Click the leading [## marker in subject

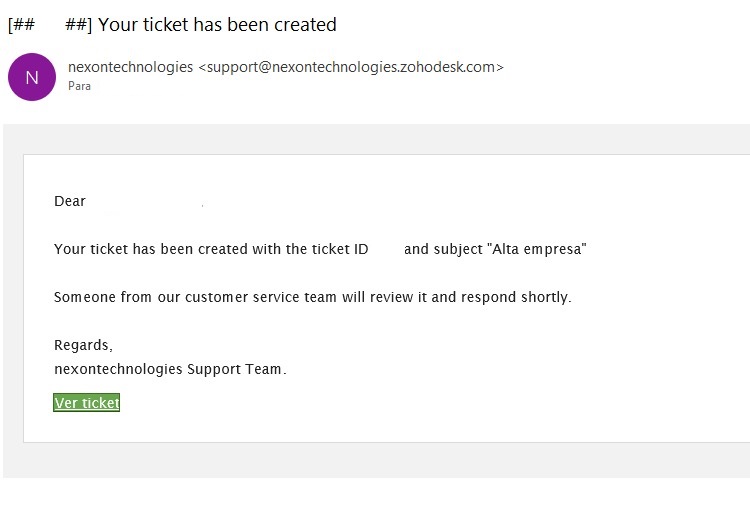tap(22, 24)
